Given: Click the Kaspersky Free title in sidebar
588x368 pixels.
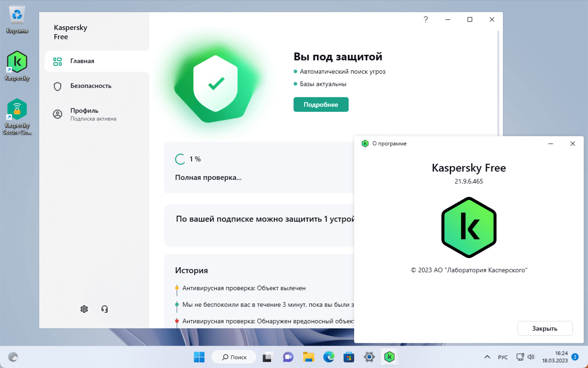Looking at the screenshot, I should click(x=70, y=32).
